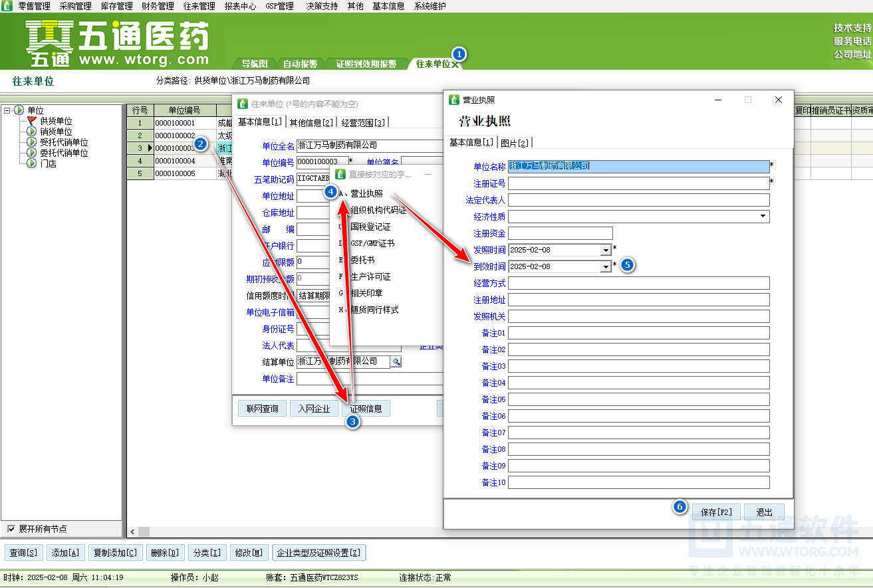Click the 分类[I] button
873x588 pixels.
(207, 553)
